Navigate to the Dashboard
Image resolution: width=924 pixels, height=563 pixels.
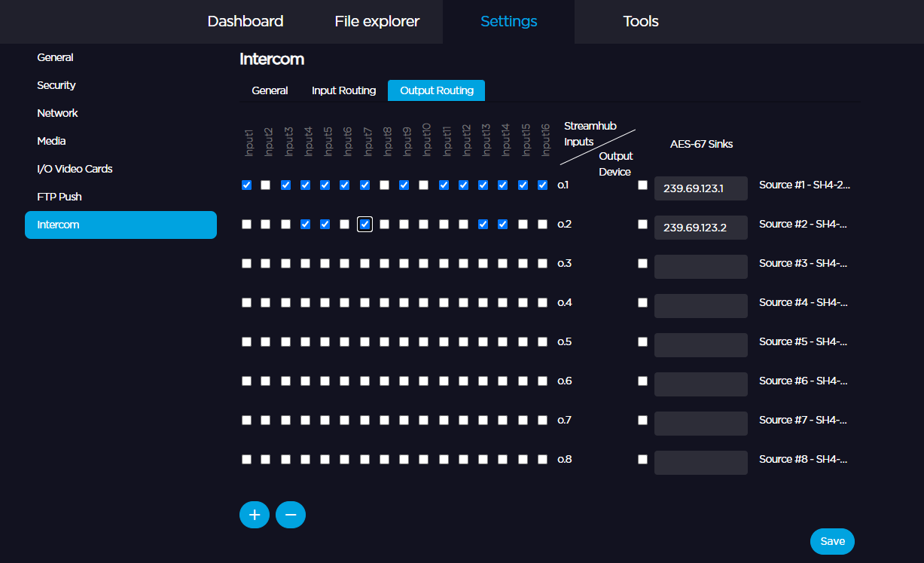245,21
